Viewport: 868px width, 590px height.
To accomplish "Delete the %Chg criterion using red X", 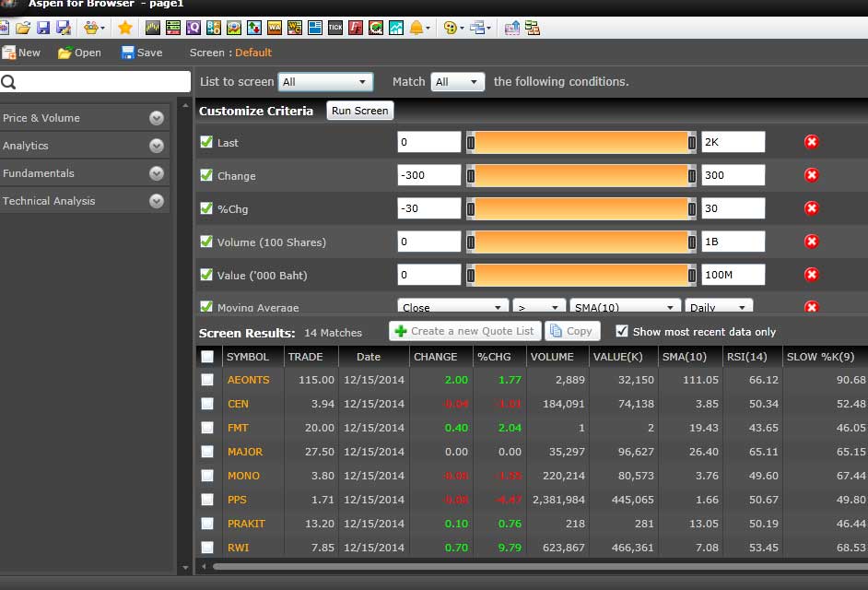I will (811, 208).
